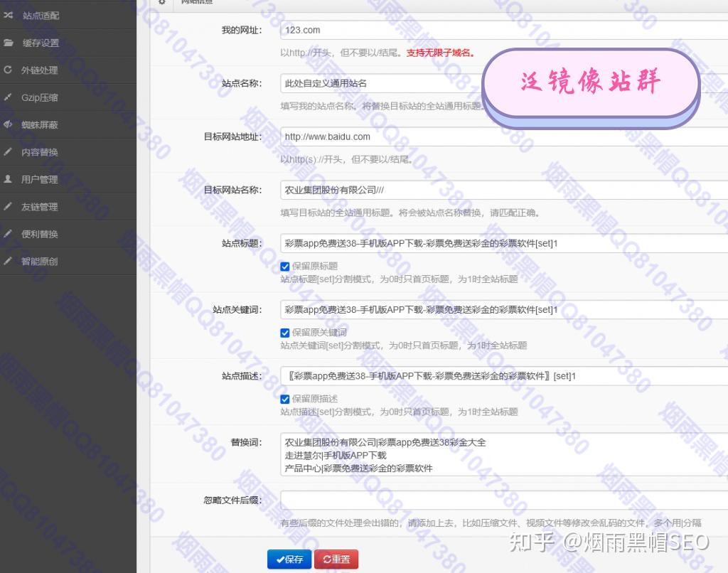
Task: Click the icon beside 蜘蛛屏蔽
Action: pos(7,124)
